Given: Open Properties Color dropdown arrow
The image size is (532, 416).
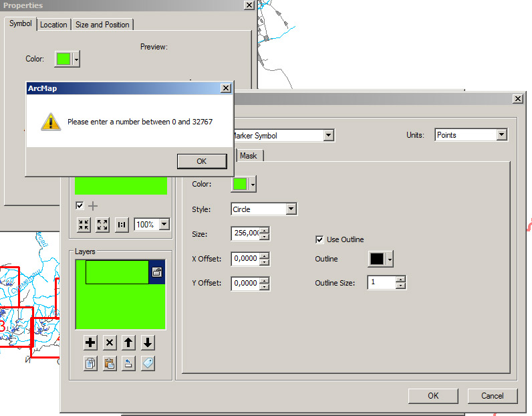Looking at the screenshot, I should [77, 60].
